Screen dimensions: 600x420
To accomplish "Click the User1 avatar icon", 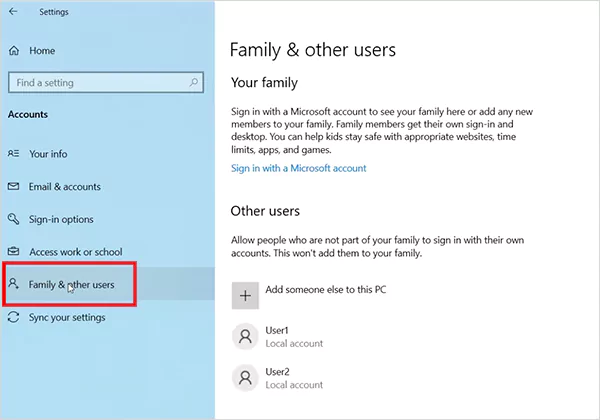I will pos(245,337).
